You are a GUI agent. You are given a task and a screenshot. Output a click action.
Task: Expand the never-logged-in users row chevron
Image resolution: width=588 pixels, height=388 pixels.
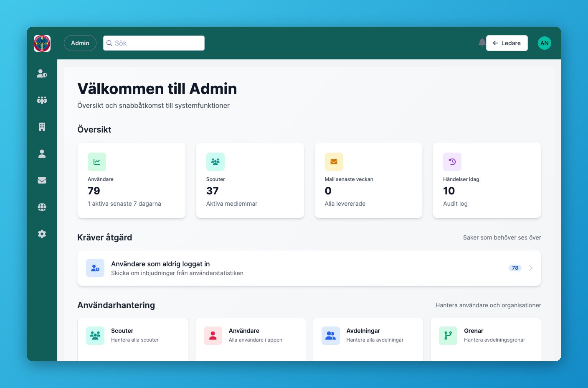click(x=531, y=268)
